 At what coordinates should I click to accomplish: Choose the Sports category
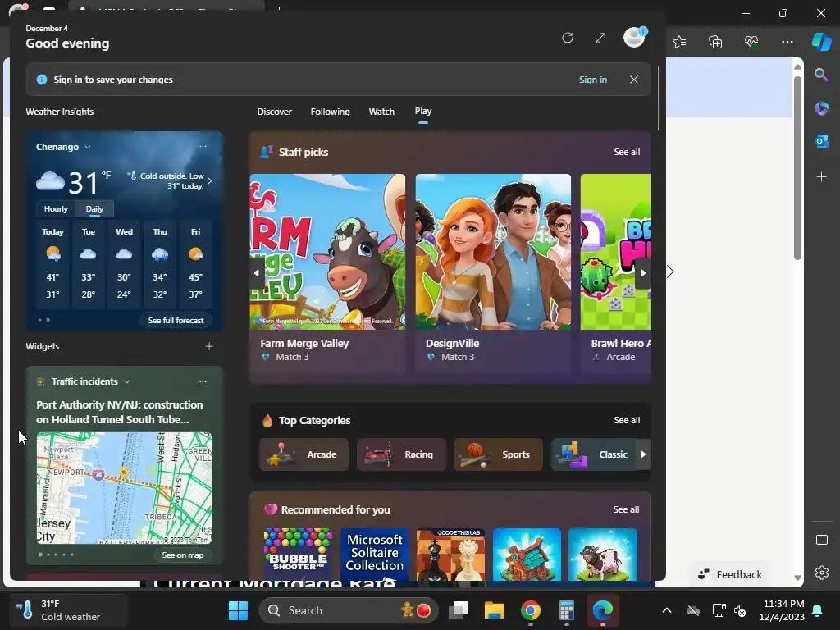click(498, 454)
